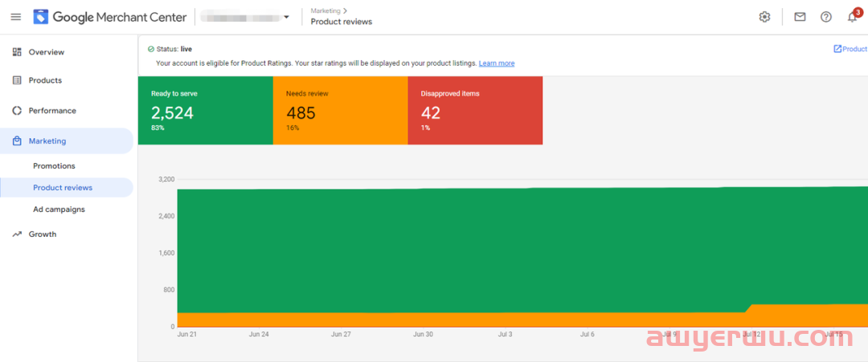868x362 pixels.
Task: Select the orange Needs review card
Action: [341, 111]
